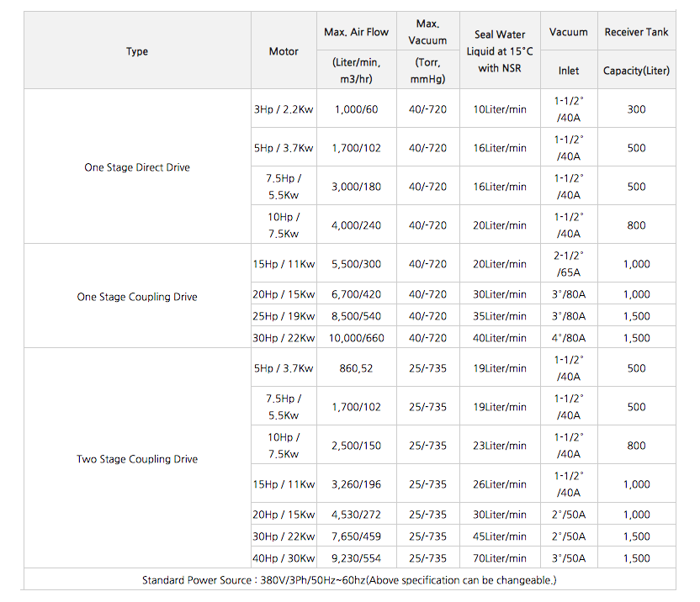The image size is (700, 602).
Task: Click the 10Liter/min seal water cell
Action: point(500,109)
